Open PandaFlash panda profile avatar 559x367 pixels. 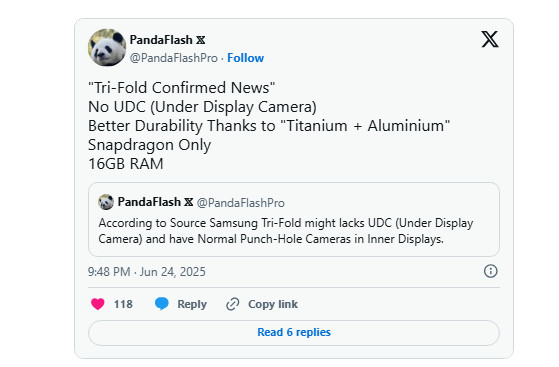(x=107, y=47)
